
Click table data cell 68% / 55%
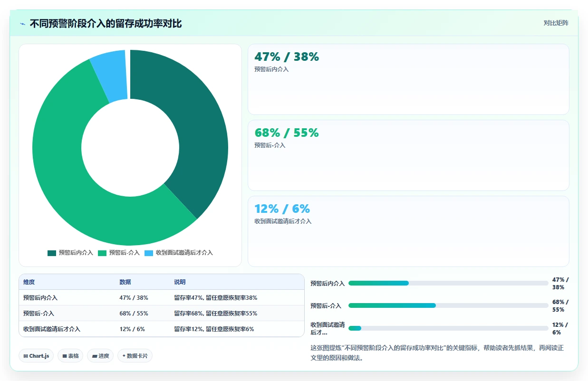[x=134, y=314]
